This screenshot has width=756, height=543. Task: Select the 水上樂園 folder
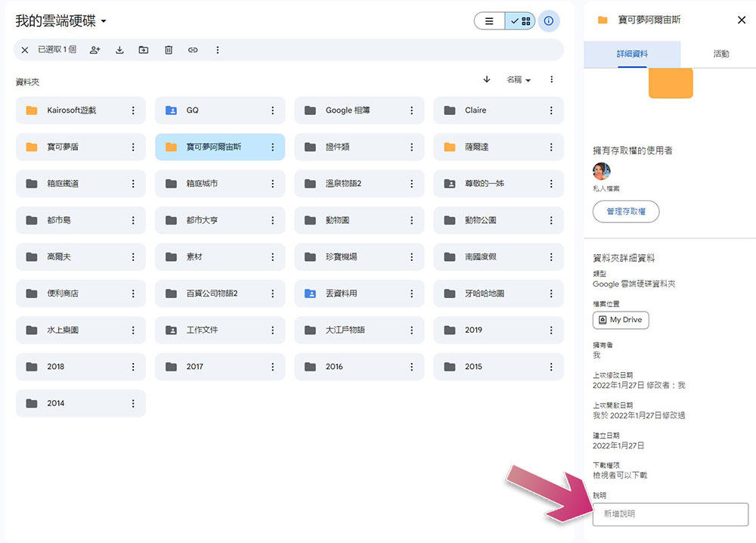(x=81, y=330)
